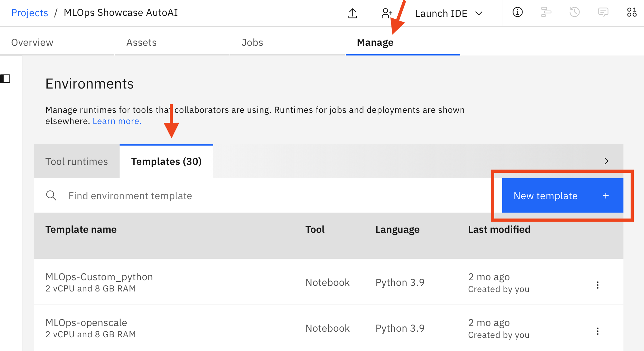The width and height of the screenshot is (644, 351).
Task: Click the upload/export icon in header
Action: tap(353, 13)
